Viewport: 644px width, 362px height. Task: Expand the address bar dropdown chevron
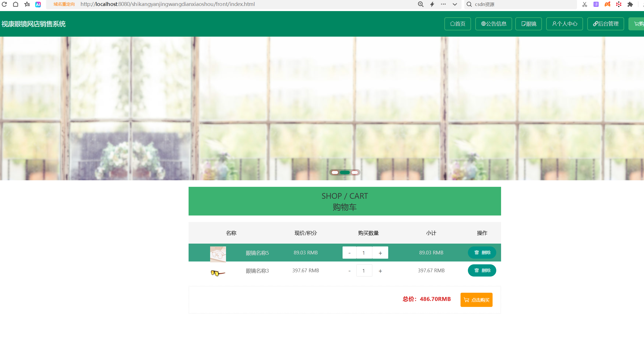(x=455, y=4)
